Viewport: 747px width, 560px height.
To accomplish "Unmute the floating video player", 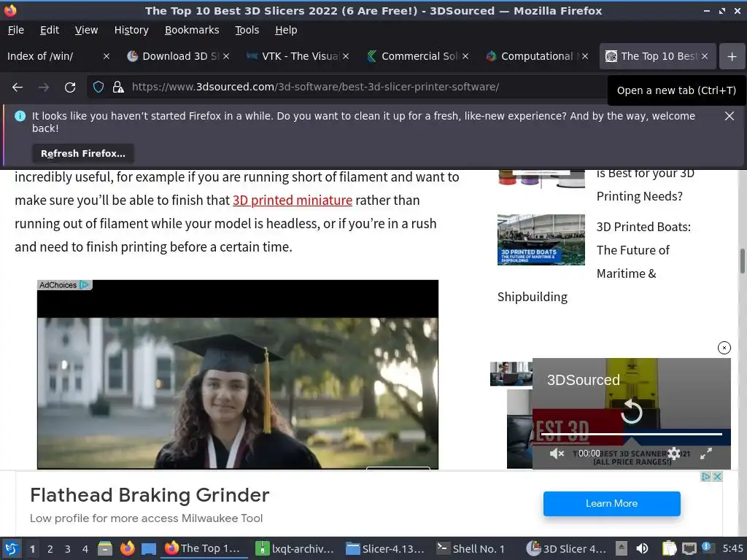I will (557, 454).
